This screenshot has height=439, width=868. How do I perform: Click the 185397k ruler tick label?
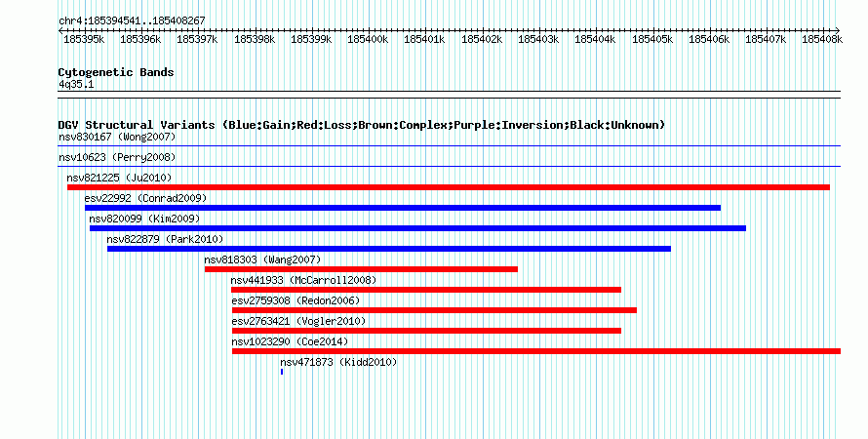click(x=198, y=39)
